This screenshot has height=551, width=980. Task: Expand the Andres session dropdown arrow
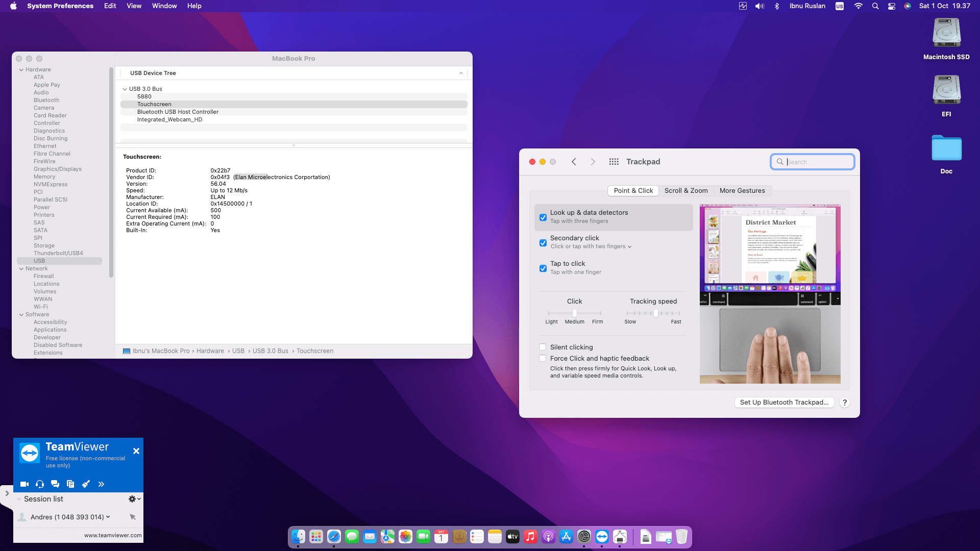(x=108, y=517)
